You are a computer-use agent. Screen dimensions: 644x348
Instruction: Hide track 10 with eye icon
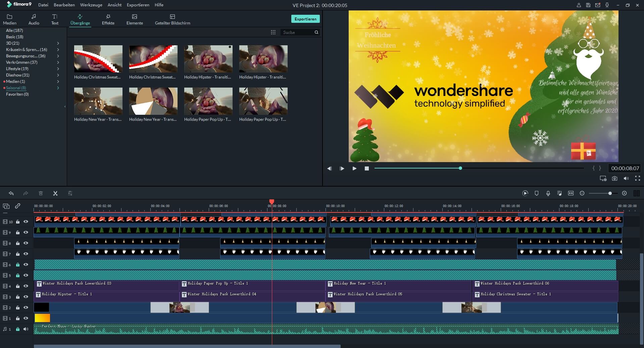click(x=26, y=221)
